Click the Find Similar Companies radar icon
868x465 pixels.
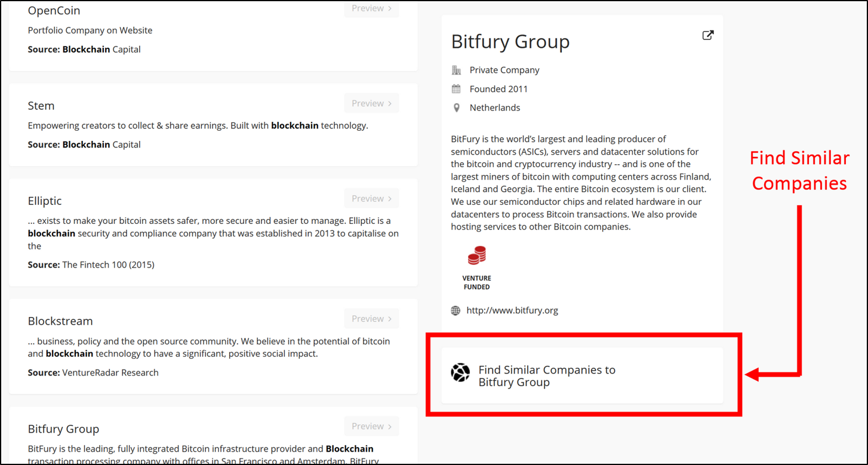(460, 372)
